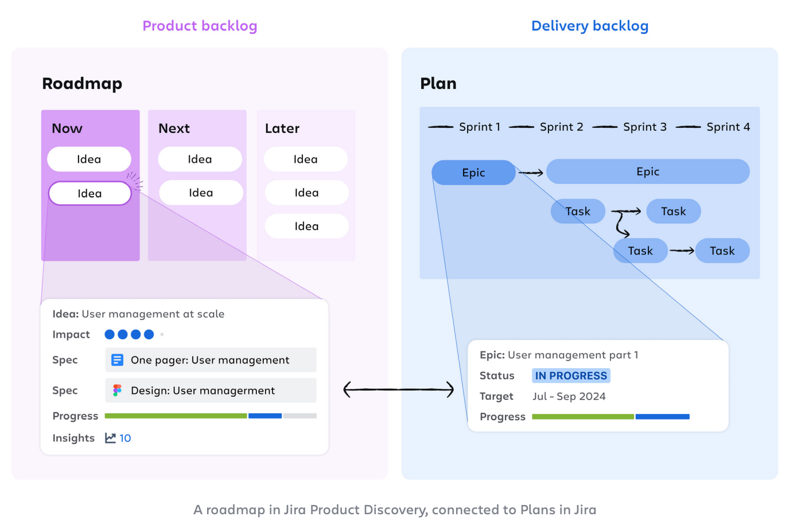809x532 pixels.
Task: Switch to the Delivery backlog section
Action: 590,25
